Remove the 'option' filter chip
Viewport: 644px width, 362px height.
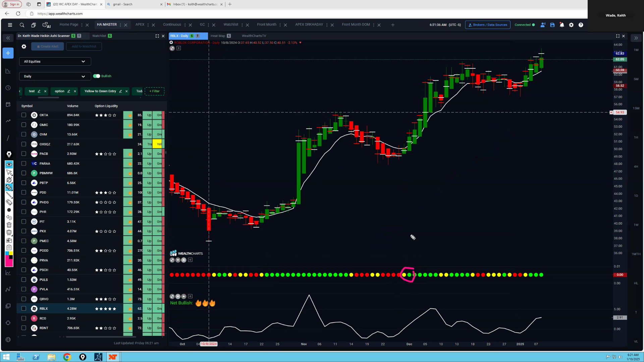(75, 91)
